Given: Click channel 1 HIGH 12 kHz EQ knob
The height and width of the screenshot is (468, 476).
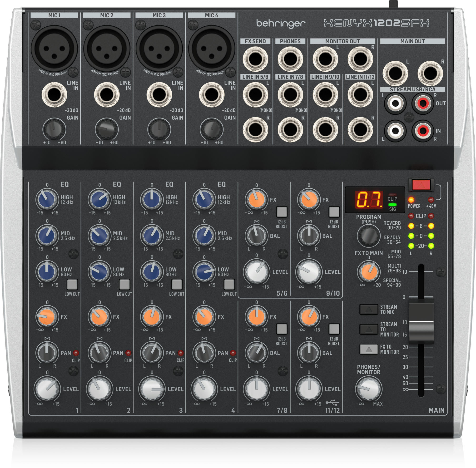Looking at the screenshot, I should coord(47,200).
